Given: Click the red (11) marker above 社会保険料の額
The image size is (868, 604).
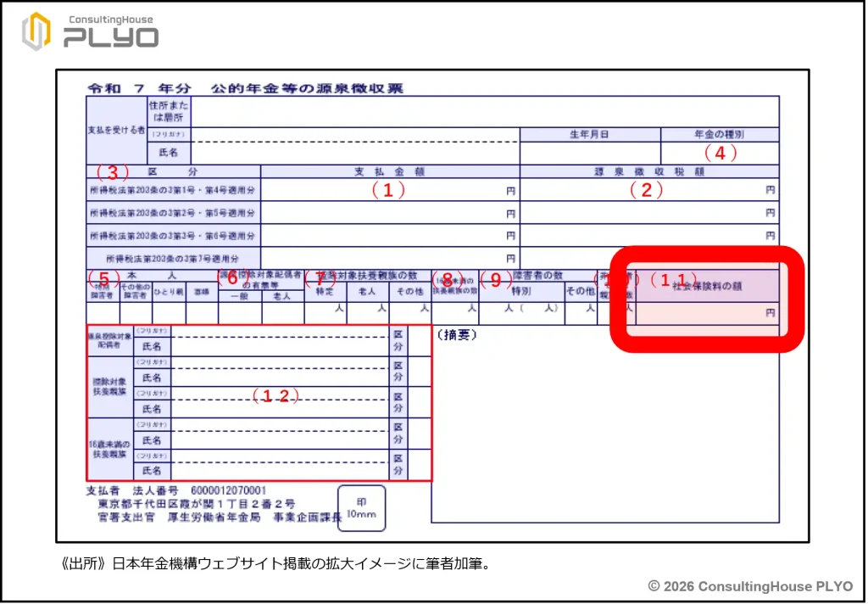Looking at the screenshot, I should [673, 278].
